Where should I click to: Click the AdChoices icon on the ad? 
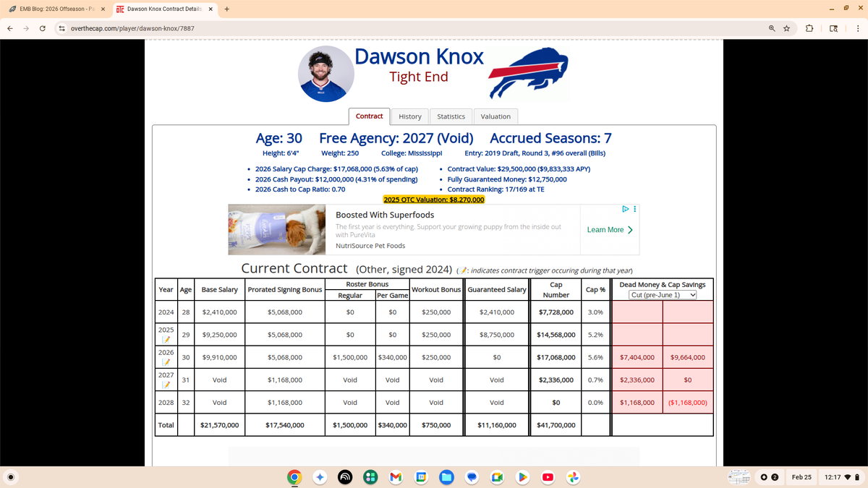point(626,210)
